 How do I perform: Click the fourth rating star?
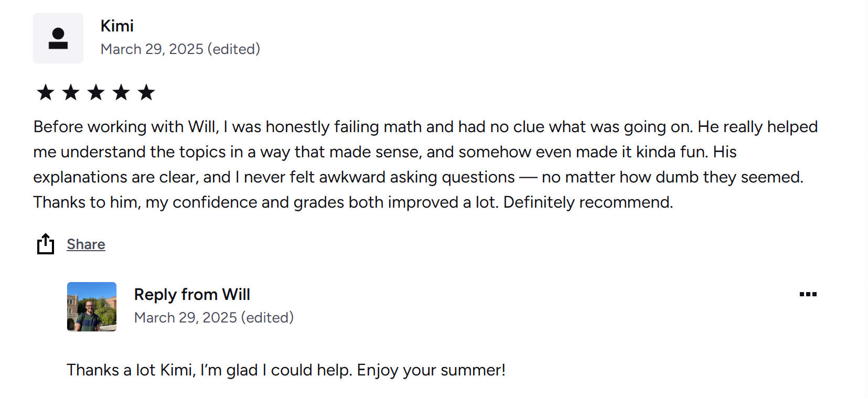click(x=121, y=92)
